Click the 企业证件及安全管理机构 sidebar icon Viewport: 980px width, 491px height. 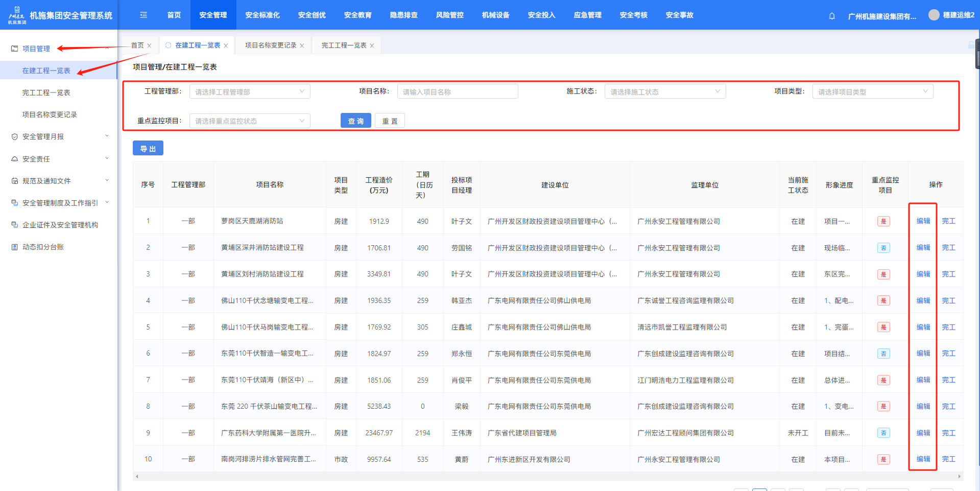coord(15,225)
